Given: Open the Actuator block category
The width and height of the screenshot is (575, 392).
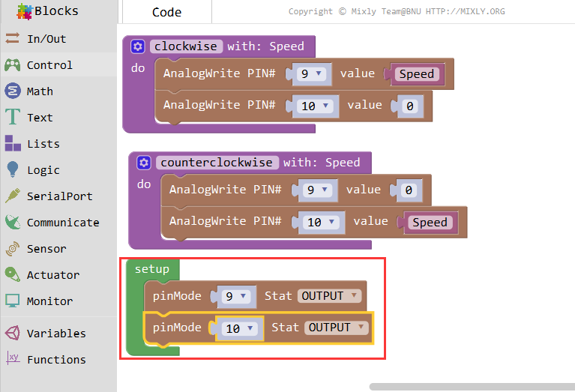Looking at the screenshot, I should pos(58,274).
